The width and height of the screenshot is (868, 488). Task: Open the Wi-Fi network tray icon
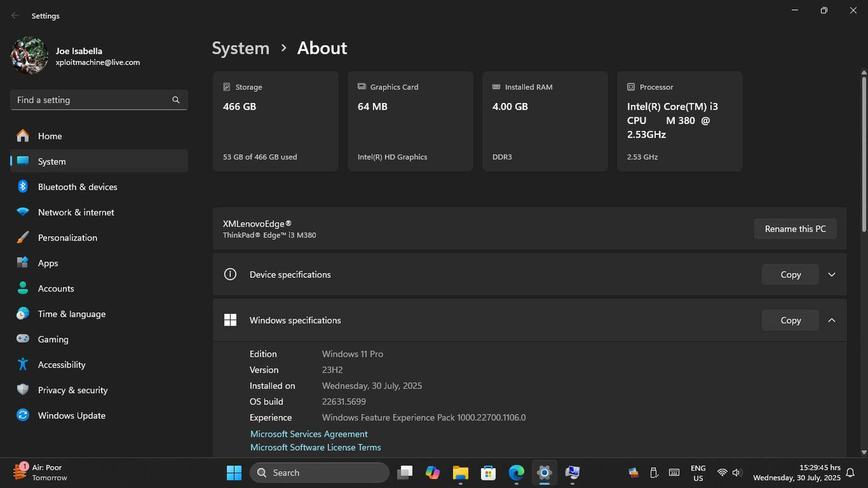tap(722, 472)
